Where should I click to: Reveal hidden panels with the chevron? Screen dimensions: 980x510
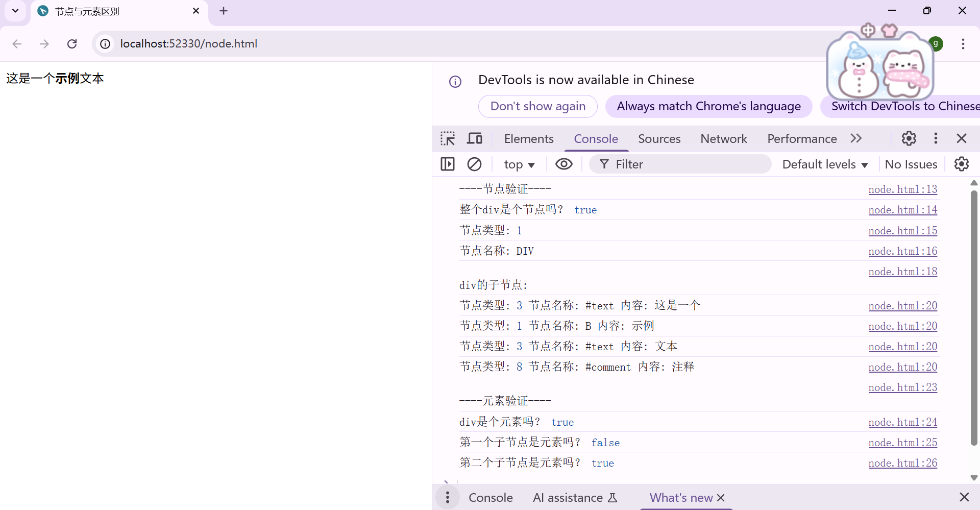(856, 138)
